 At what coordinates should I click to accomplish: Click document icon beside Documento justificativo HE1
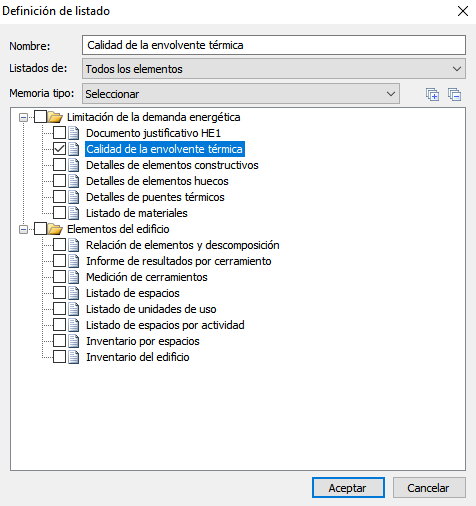click(x=74, y=133)
